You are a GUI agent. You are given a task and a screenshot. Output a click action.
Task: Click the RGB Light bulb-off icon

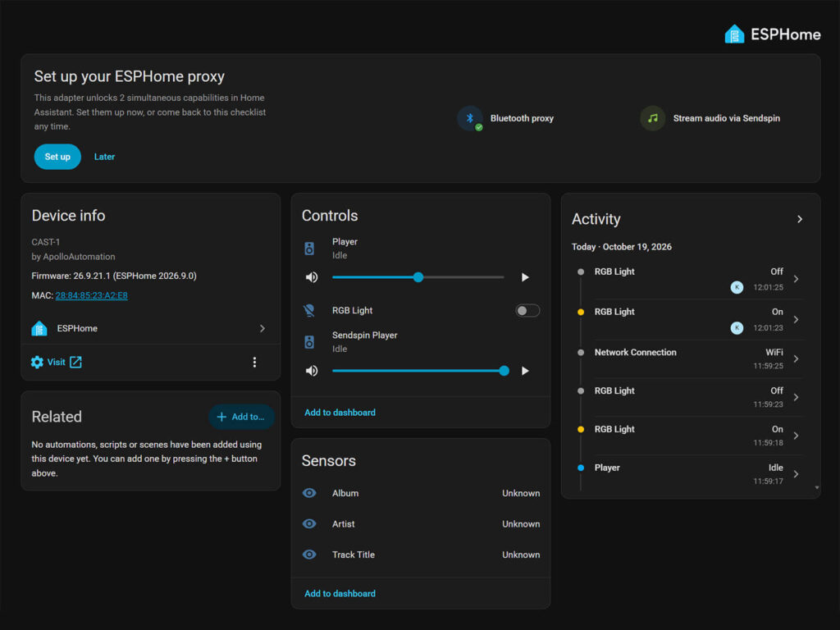click(x=309, y=311)
